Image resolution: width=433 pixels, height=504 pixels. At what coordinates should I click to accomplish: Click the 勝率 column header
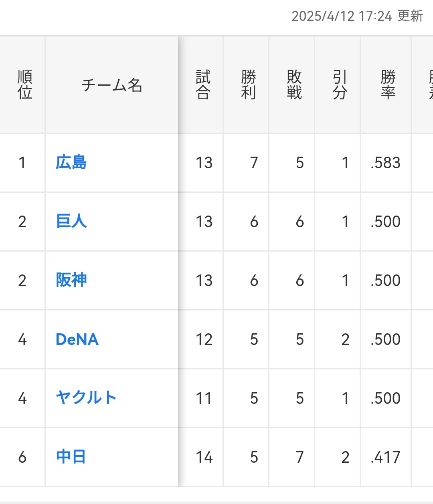pyautogui.click(x=388, y=85)
